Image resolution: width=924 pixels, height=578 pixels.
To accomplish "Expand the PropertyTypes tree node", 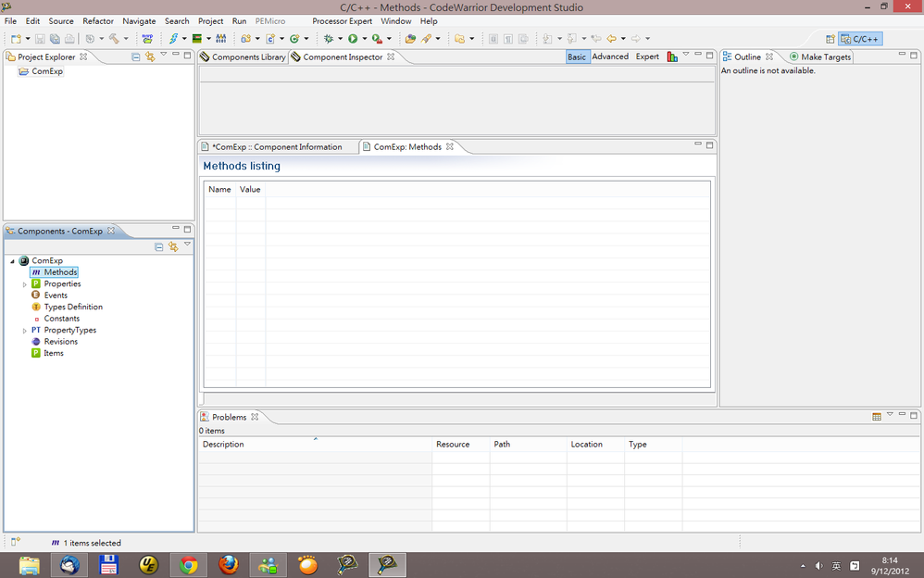I will tap(25, 331).
